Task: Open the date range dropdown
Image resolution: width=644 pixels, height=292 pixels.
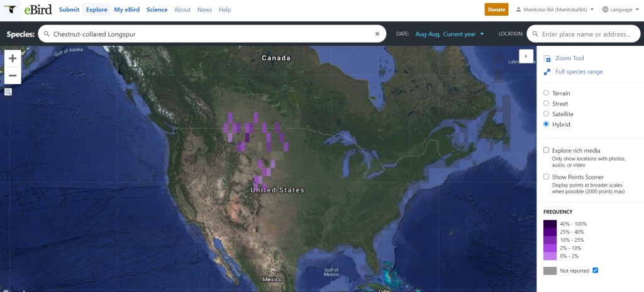Action: click(x=450, y=34)
